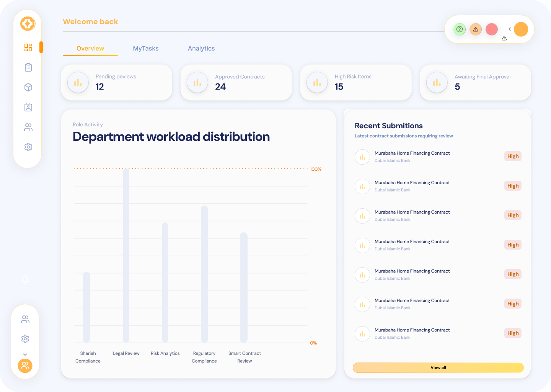
Task: Click the Legal Review bar in chart
Action: click(126, 256)
